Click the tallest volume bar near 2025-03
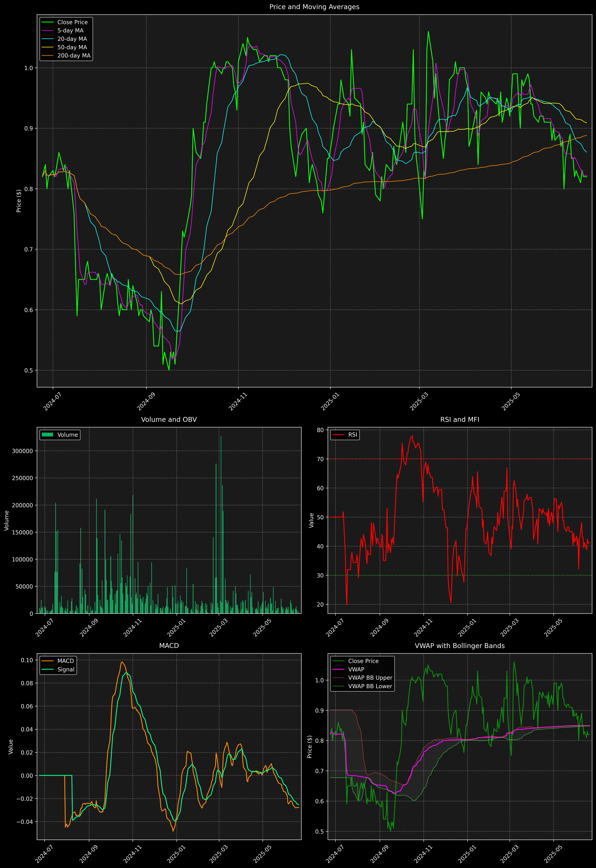This screenshot has height=868, width=596. [x=221, y=525]
